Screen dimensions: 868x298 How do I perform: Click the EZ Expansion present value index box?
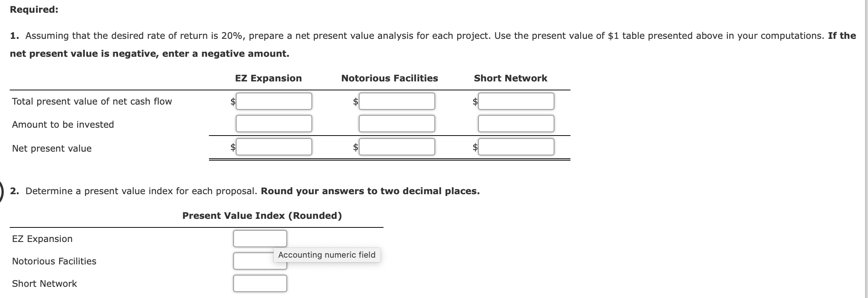(x=260, y=239)
